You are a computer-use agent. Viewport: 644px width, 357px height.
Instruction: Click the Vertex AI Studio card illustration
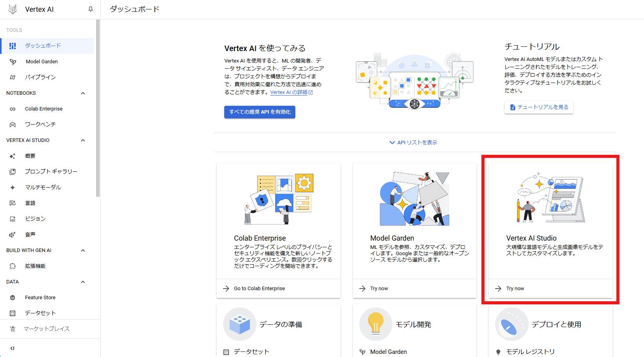(x=551, y=197)
